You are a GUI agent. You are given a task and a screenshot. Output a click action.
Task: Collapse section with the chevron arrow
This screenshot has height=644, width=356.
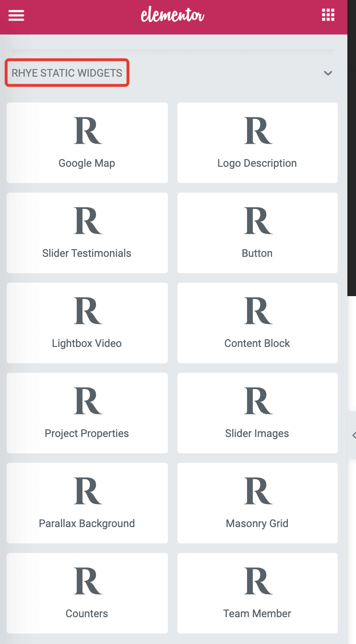328,73
